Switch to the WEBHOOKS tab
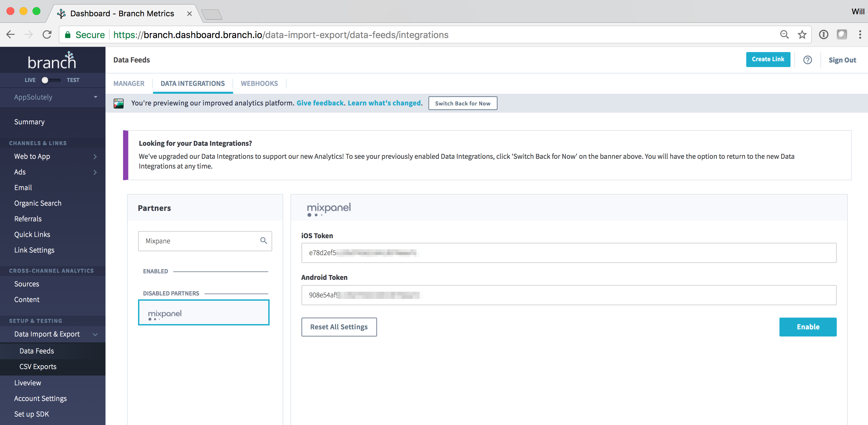 click(x=259, y=84)
